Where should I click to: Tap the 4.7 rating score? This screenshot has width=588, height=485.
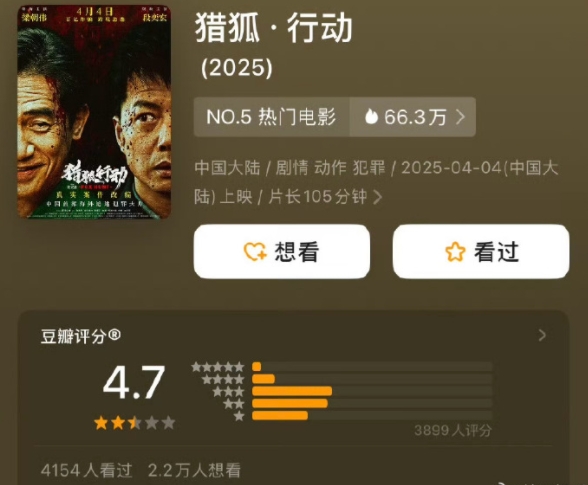pos(134,383)
